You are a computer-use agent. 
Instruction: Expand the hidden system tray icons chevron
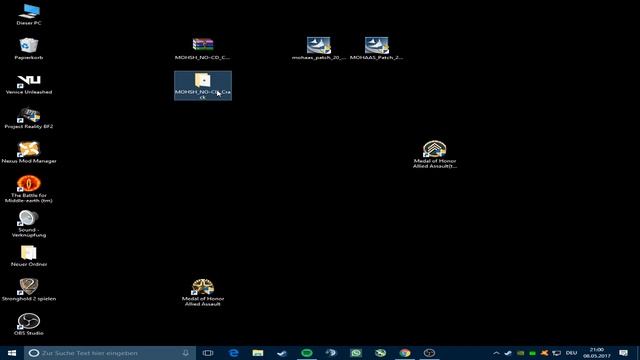pyautogui.click(x=496, y=353)
